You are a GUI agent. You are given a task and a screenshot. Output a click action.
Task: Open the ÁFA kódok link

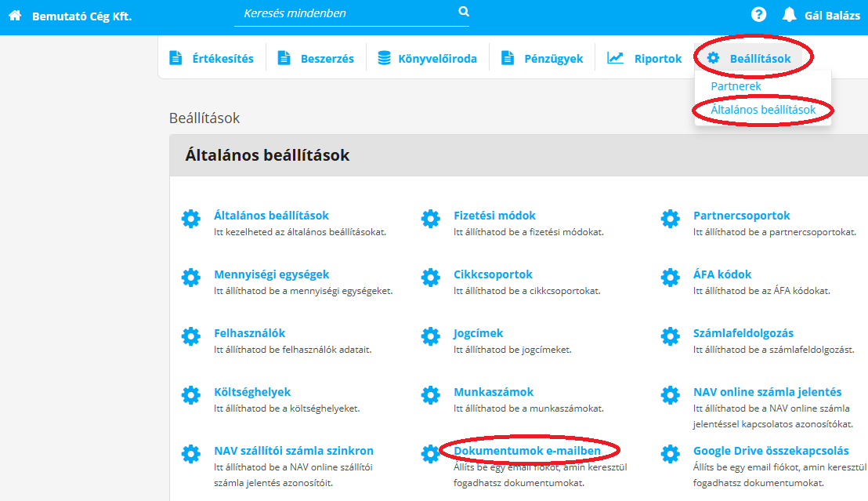(x=722, y=274)
